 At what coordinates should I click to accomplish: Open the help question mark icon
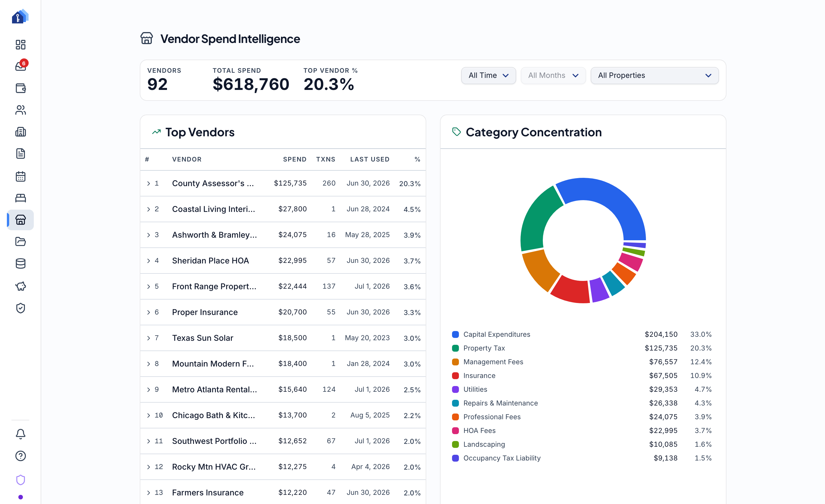pyautogui.click(x=20, y=456)
